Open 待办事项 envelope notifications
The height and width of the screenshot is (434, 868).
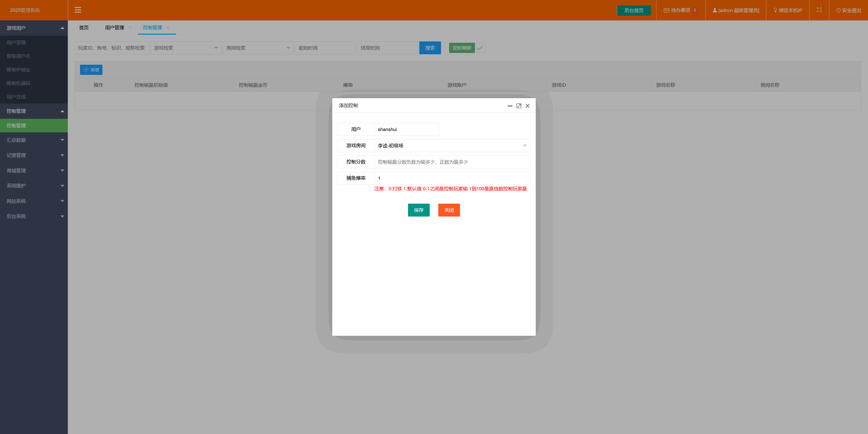[666, 10]
